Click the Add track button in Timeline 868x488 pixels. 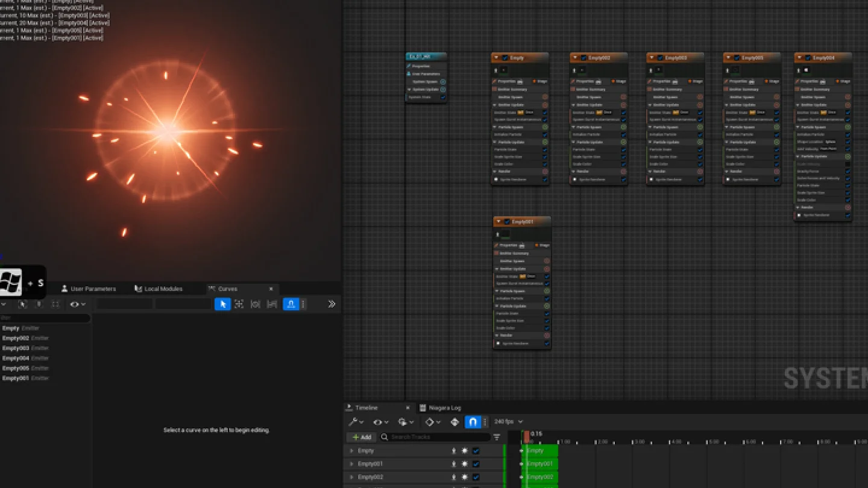(362, 437)
